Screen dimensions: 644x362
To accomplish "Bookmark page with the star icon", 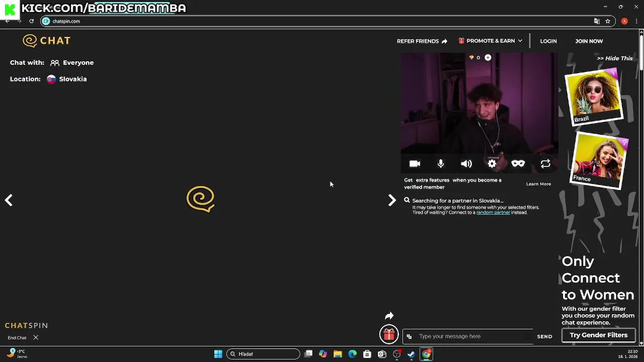I will (x=608, y=21).
